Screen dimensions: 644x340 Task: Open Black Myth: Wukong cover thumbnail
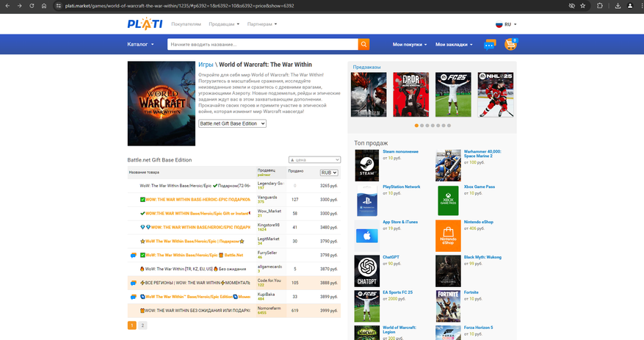click(x=448, y=271)
